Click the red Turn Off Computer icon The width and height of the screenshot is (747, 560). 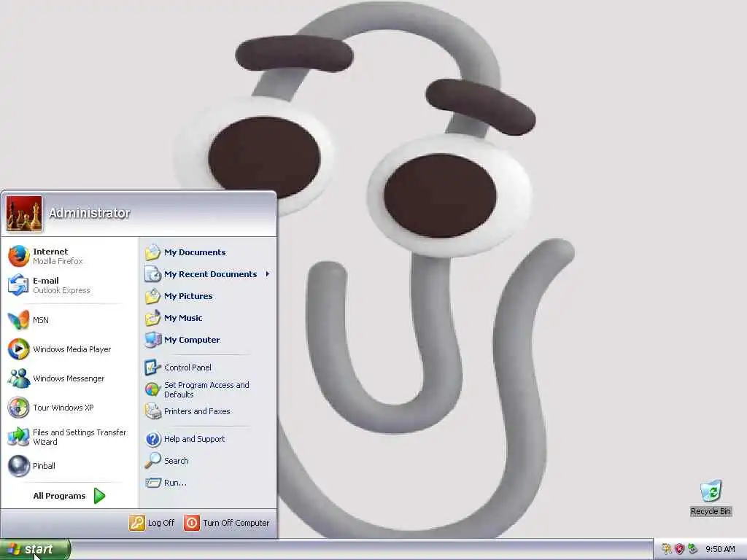click(192, 523)
